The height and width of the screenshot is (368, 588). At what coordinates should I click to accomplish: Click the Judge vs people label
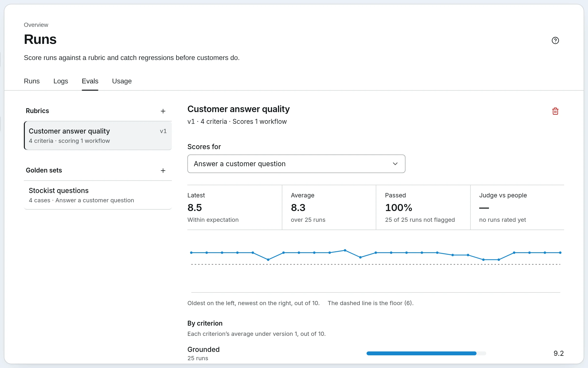pos(503,195)
